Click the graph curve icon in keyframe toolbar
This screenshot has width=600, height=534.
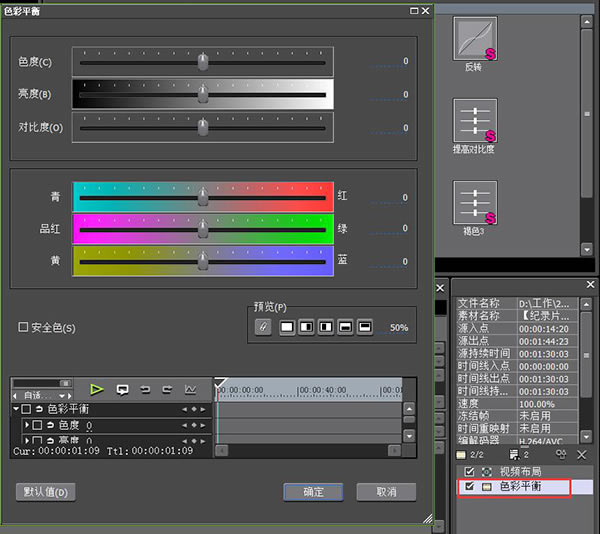(x=191, y=389)
